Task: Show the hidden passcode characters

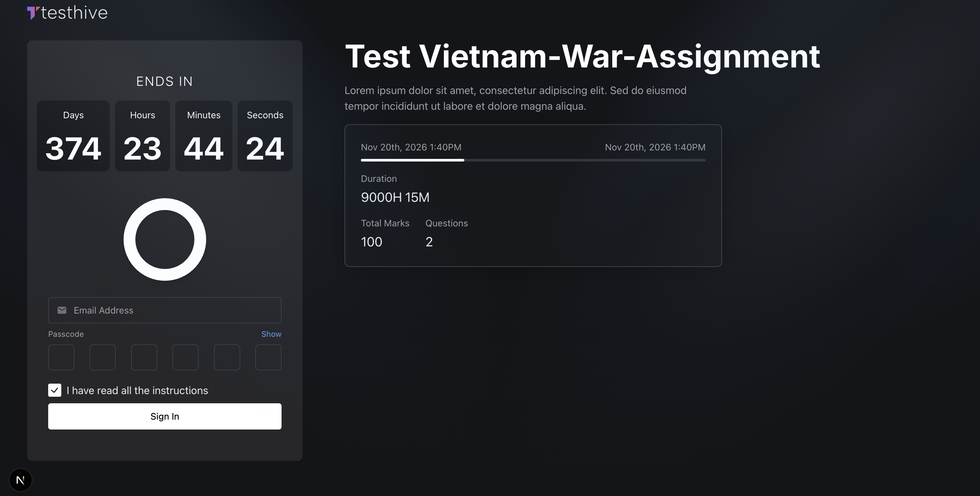Action: click(x=271, y=334)
